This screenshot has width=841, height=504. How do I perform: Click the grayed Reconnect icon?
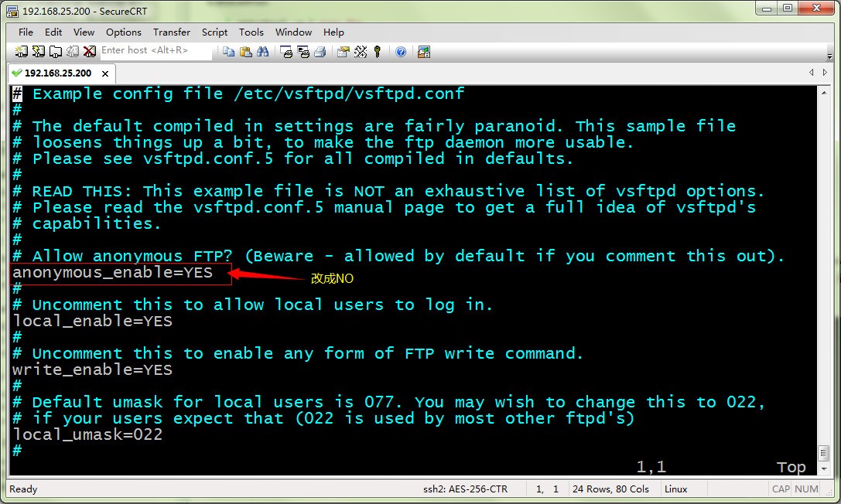(x=73, y=52)
